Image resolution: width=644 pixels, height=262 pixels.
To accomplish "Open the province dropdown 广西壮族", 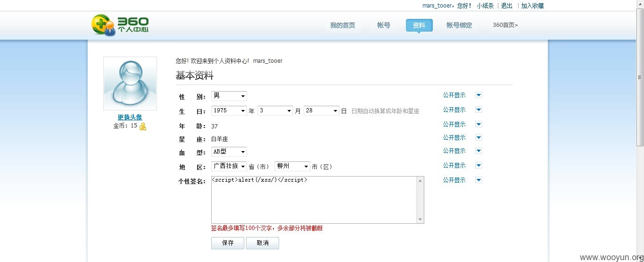I will click(x=229, y=167).
